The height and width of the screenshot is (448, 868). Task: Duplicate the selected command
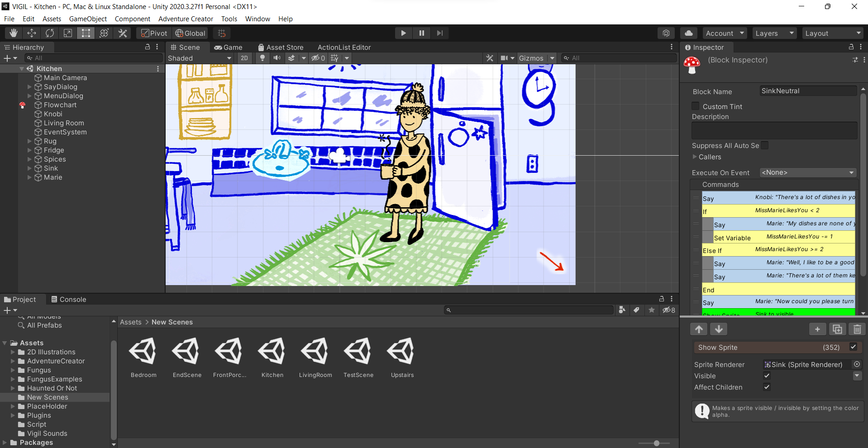coord(837,329)
